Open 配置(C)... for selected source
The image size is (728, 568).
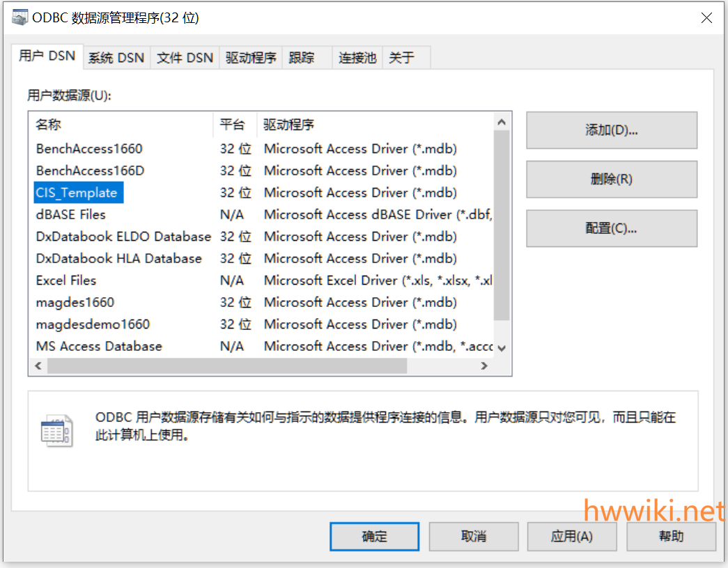[611, 228]
